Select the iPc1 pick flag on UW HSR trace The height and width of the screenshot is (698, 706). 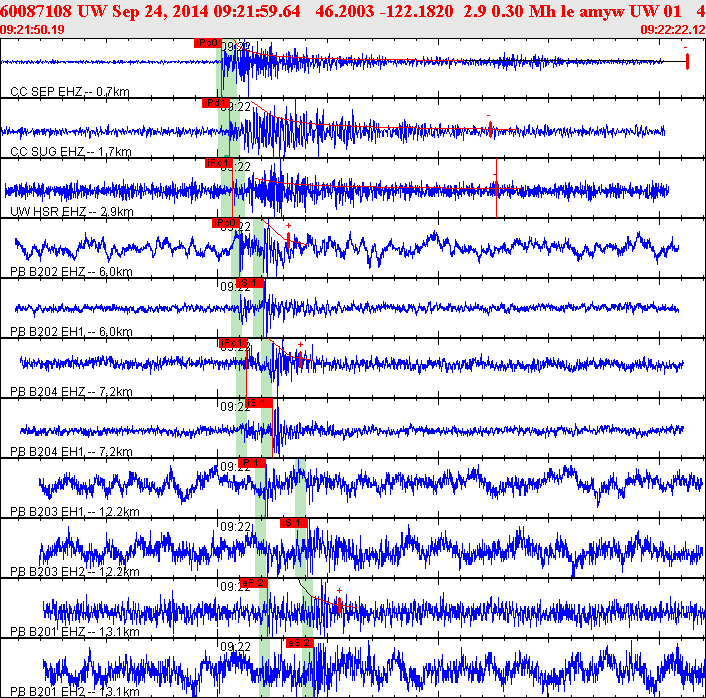coord(219,163)
